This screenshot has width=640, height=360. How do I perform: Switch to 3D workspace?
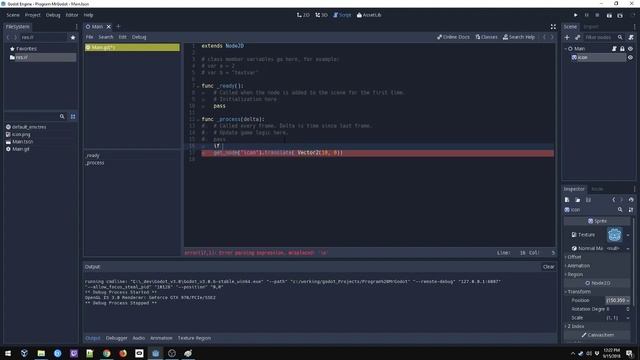tap(322, 15)
